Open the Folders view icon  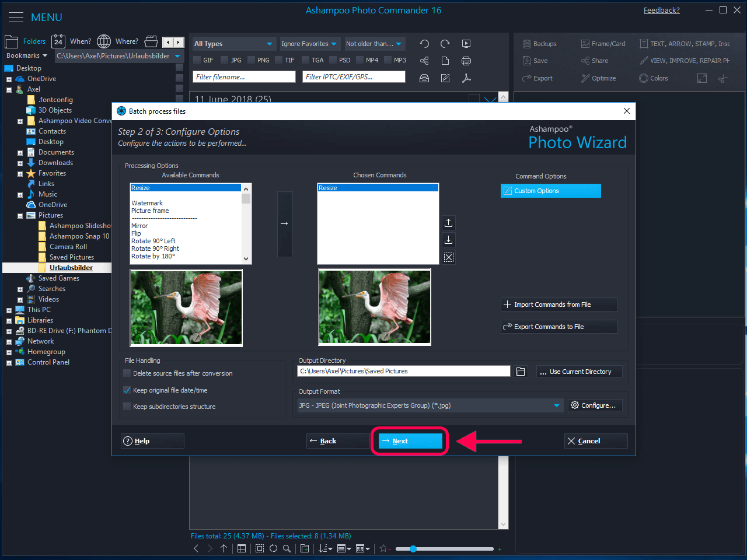point(12,41)
